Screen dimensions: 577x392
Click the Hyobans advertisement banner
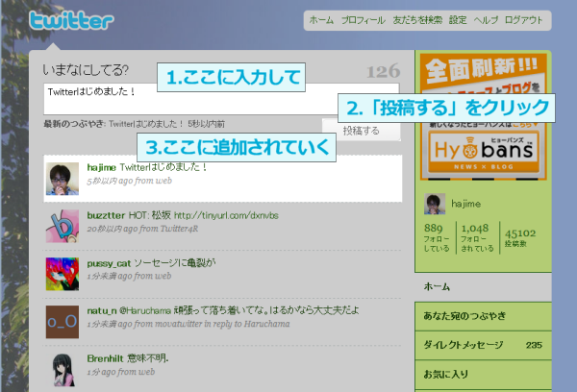click(483, 117)
